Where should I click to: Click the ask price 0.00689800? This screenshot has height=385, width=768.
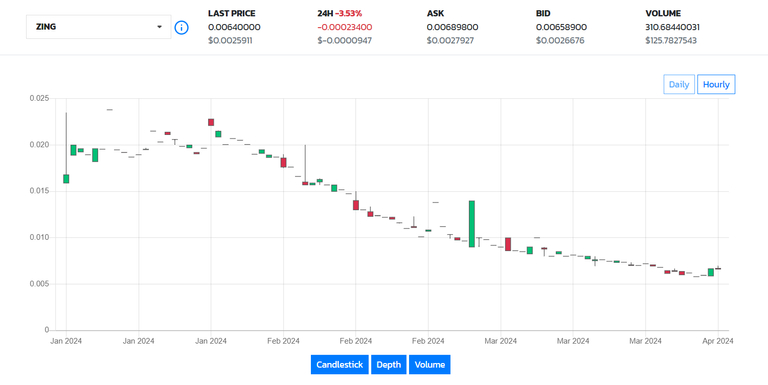[x=453, y=27]
